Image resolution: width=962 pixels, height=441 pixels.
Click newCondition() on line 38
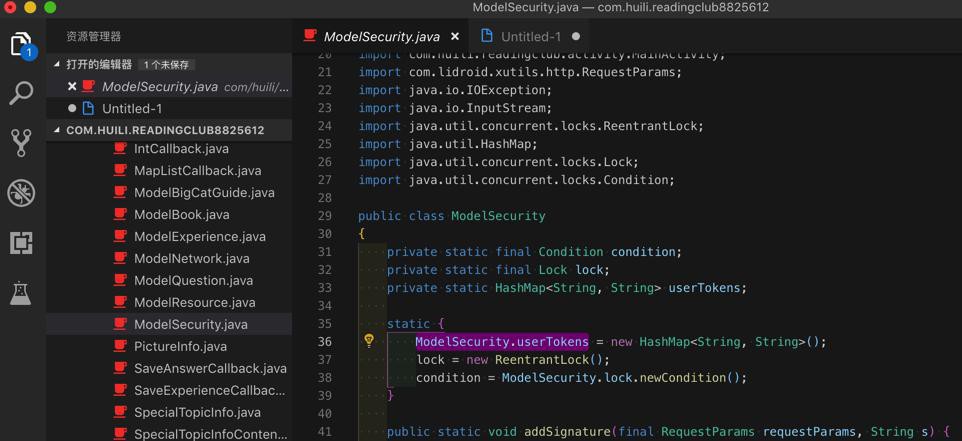[690, 378]
